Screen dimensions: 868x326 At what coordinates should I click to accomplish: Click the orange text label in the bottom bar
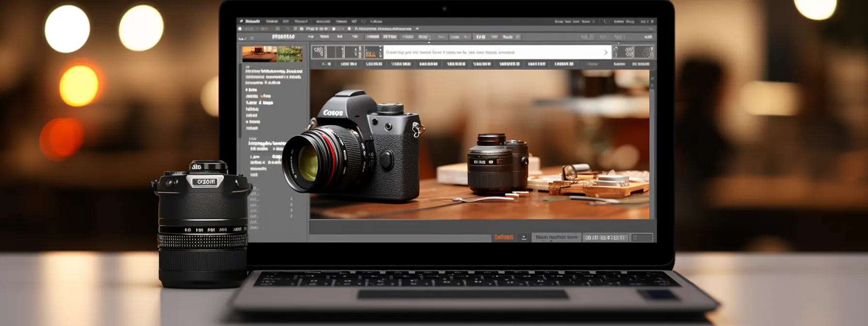pyautogui.click(x=503, y=237)
